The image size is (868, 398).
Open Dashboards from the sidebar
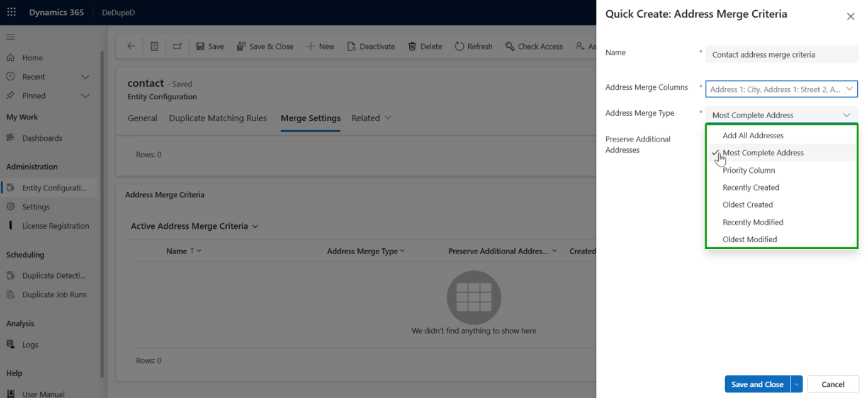(x=42, y=138)
